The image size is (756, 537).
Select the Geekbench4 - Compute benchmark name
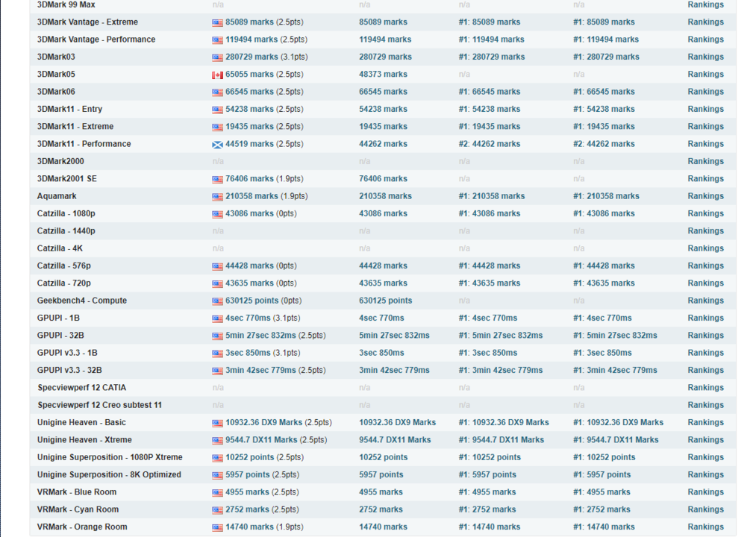82,301
